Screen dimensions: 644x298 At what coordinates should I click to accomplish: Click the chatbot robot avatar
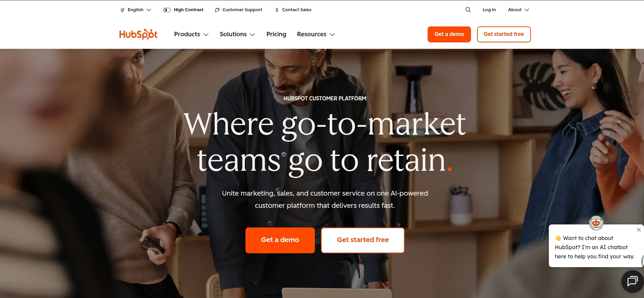(x=596, y=223)
